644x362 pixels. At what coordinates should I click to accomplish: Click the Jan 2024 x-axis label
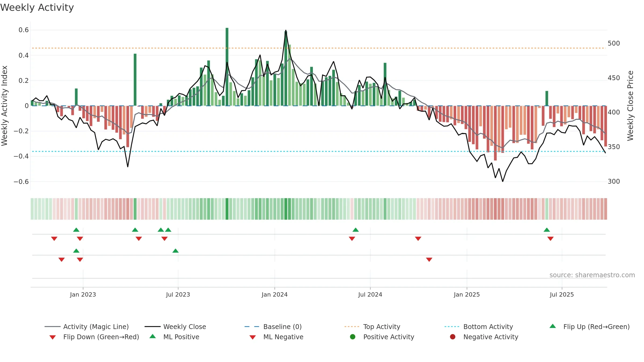point(275,295)
